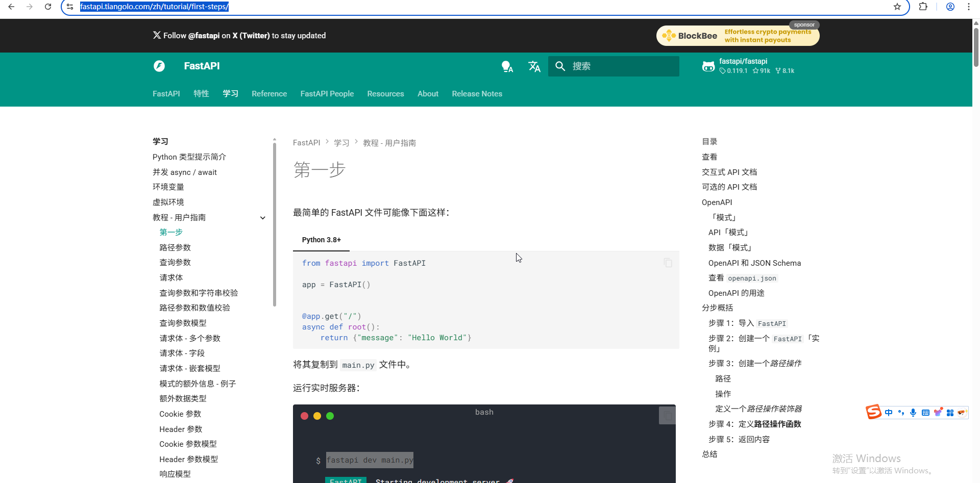The image size is (980, 483).
Task: Open the Sogou virtual keyboard icon in tray
Action: point(926,412)
